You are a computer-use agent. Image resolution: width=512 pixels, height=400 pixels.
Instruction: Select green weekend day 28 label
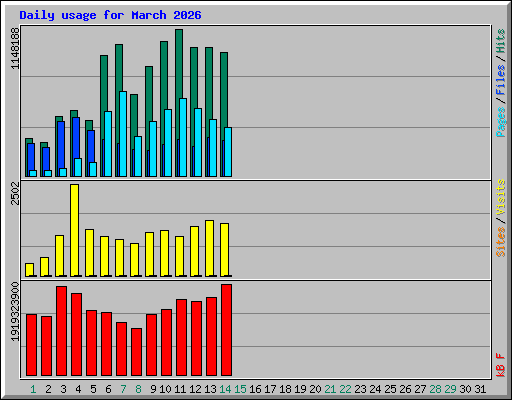pyautogui.click(x=435, y=389)
